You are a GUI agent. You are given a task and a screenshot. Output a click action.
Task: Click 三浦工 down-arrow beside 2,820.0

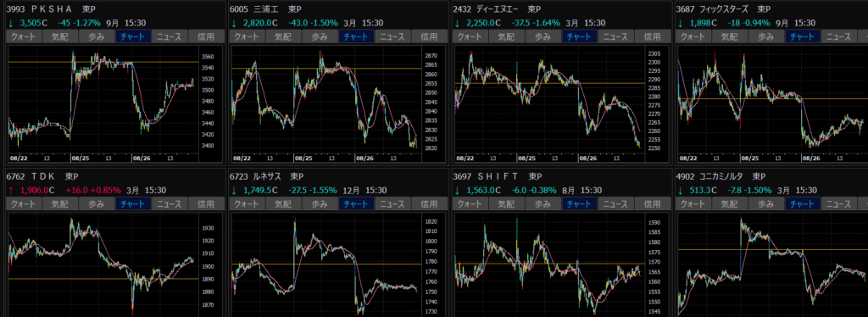tap(234, 23)
